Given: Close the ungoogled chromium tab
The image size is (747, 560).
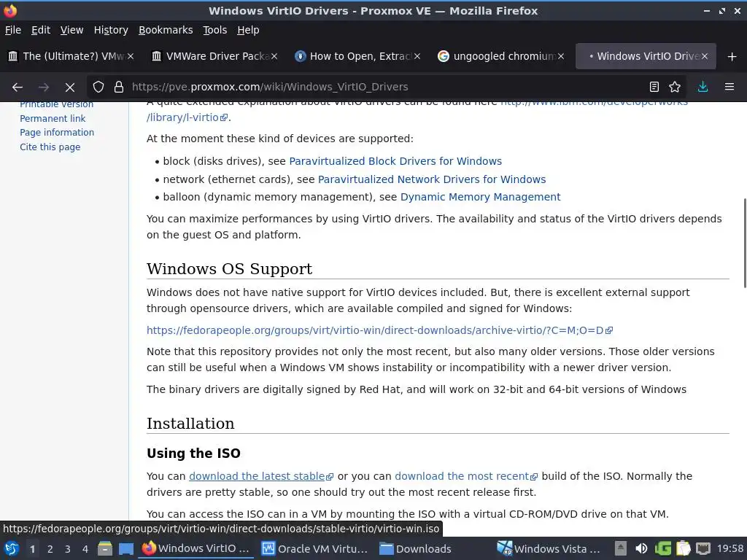Looking at the screenshot, I should [x=561, y=56].
